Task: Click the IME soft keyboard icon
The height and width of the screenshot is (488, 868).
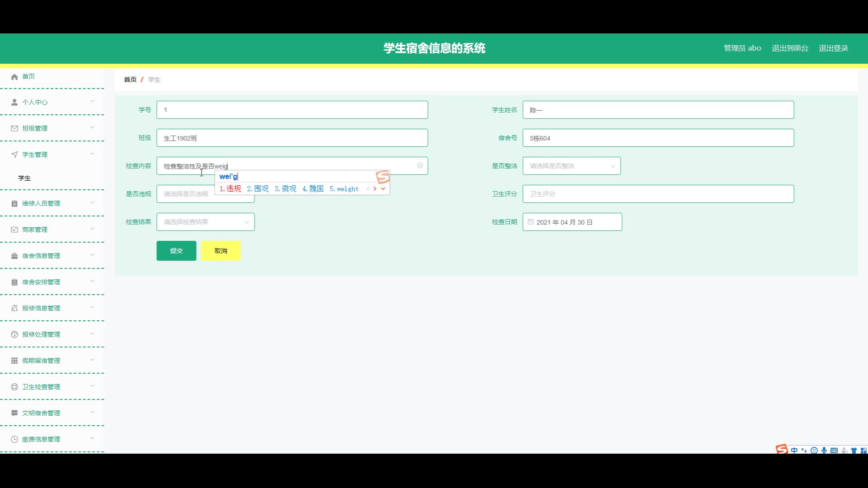Action: pyautogui.click(x=834, y=450)
